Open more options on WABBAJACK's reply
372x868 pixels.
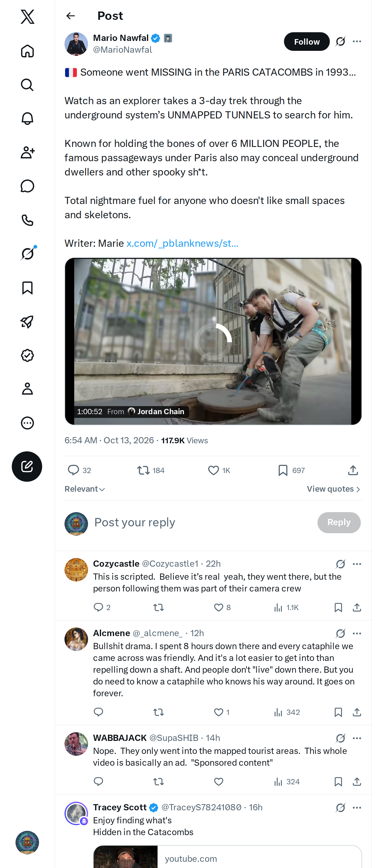pyautogui.click(x=357, y=738)
